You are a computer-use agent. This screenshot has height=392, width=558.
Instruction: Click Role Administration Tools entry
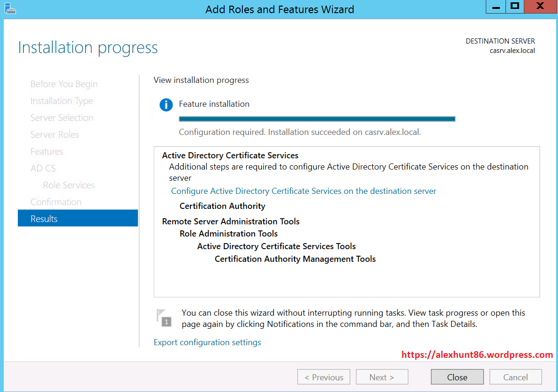click(x=228, y=234)
